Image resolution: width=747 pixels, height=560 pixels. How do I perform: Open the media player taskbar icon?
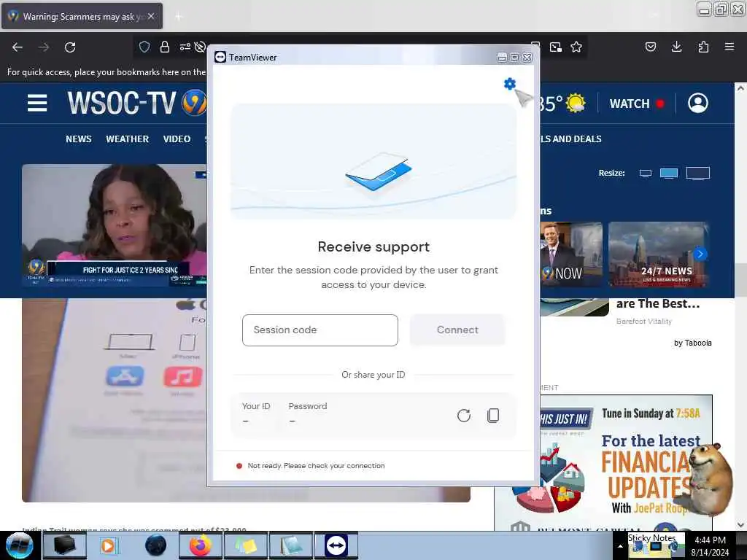[108, 545]
